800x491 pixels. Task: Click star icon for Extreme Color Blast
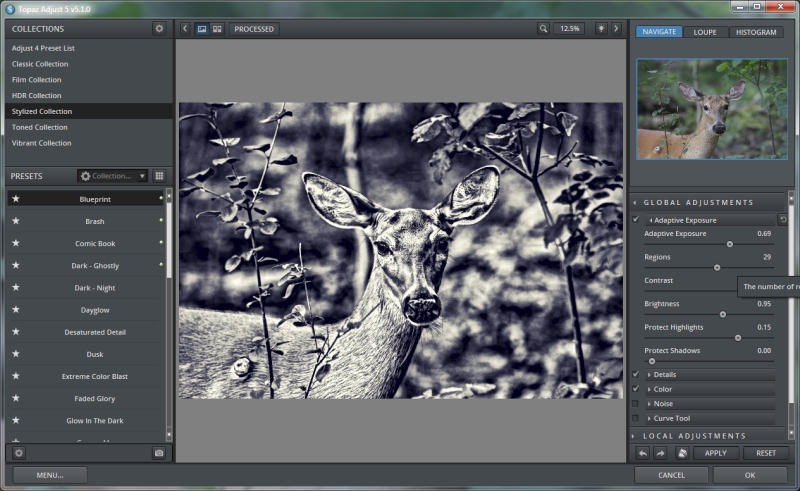(16, 376)
